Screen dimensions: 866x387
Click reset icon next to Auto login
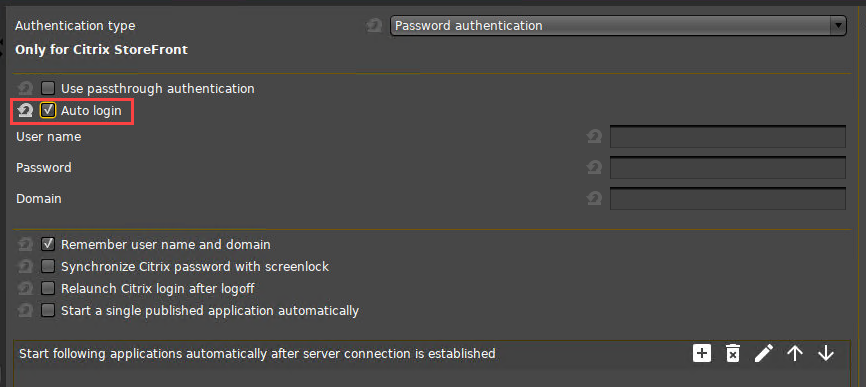coord(25,110)
